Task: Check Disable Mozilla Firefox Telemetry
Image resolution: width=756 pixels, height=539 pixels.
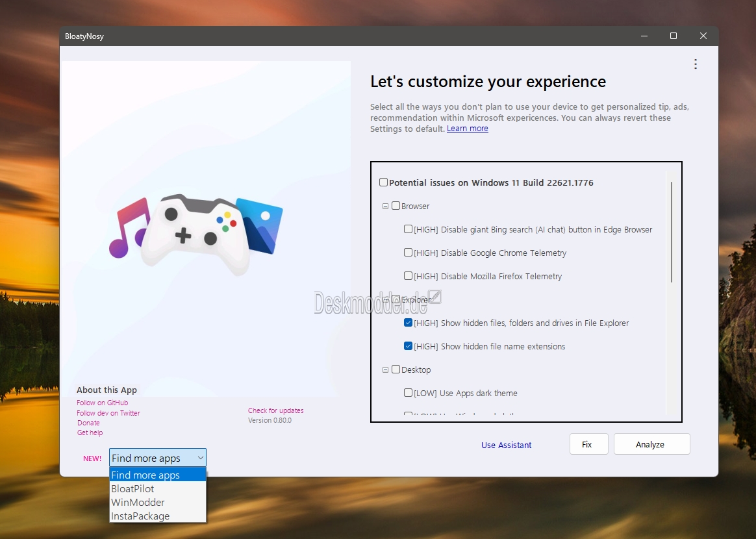Action: click(409, 276)
